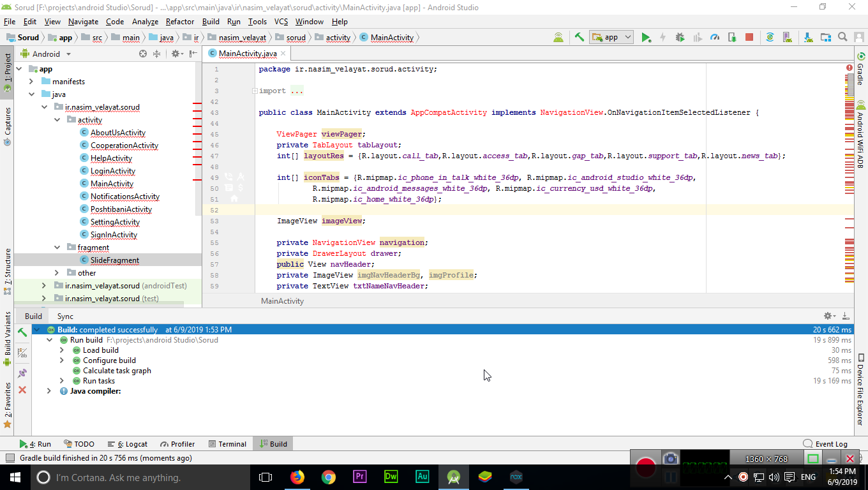This screenshot has height=490, width=868.
Task: Build the project using the hammer icon
Action: pyautogui.click(x=578, y=37)
